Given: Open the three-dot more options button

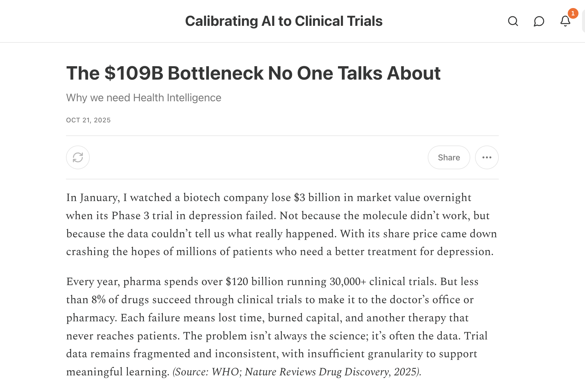Looking at the screenshot, I should click(x=487, y=157).
